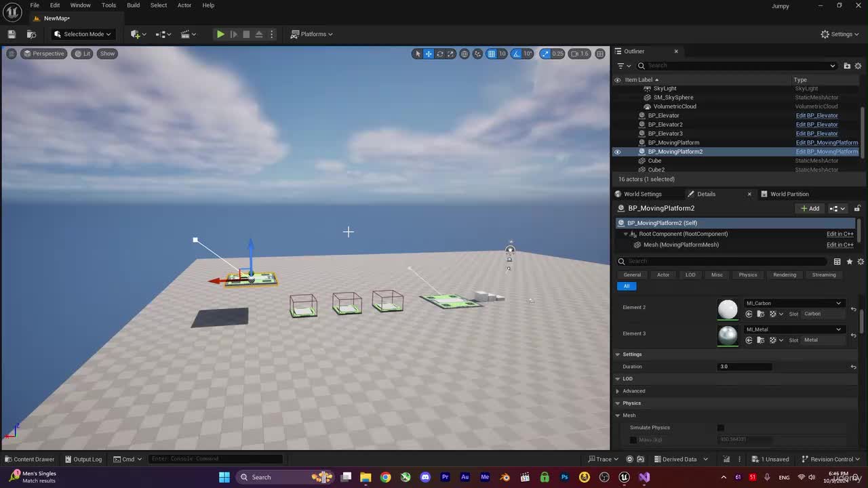This screenshot has height=488, width=868.
Task: Add new folder in Outliner
Action: pyautogui.click(x=847, y=66)
